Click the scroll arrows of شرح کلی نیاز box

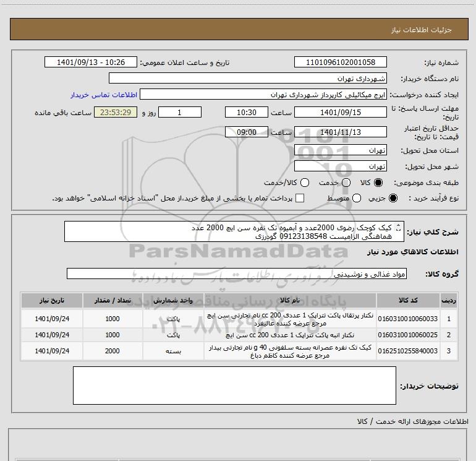click(399, 227)
